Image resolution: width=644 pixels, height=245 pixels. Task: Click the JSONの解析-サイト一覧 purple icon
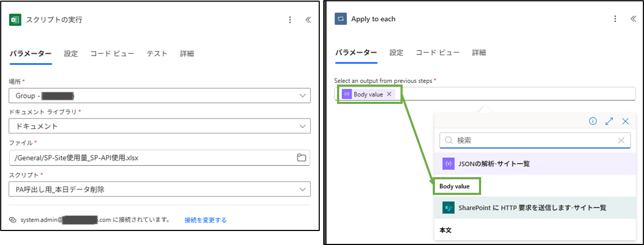tap(448, 164)
